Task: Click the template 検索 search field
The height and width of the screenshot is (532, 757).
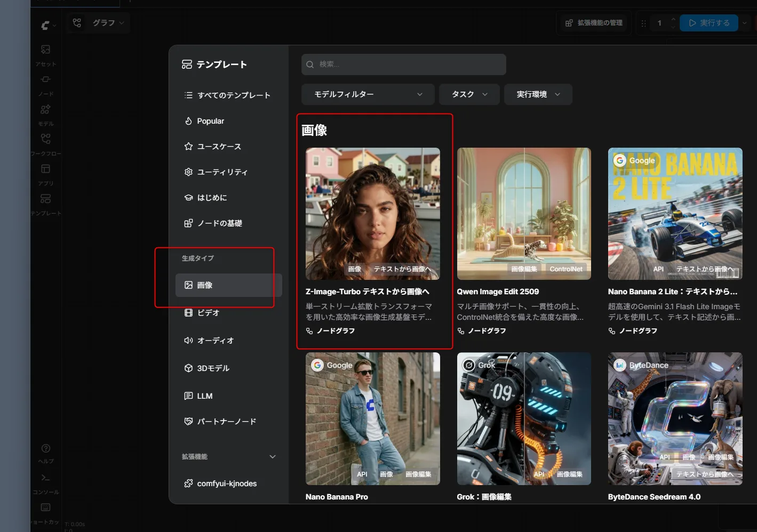Action: (x=404, y=65)
